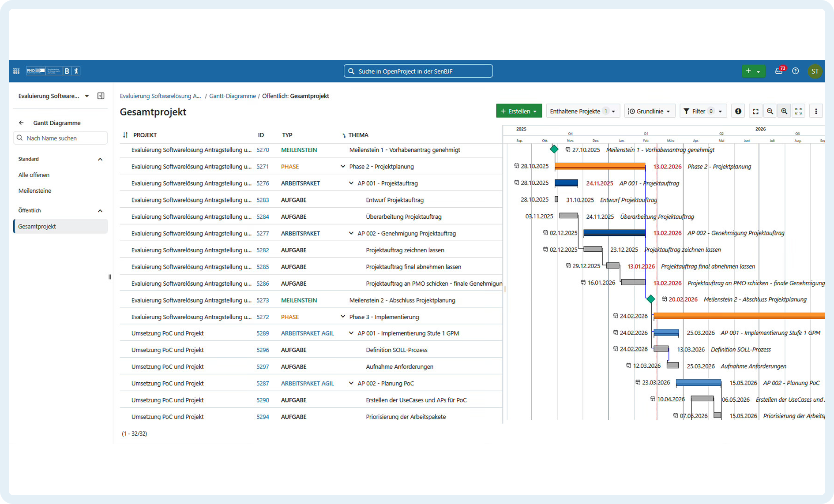Image resolution: width=834 pixels, height=504 pixels.
Task: Open the Grundlinie dropdown
Action: point(649,112)
